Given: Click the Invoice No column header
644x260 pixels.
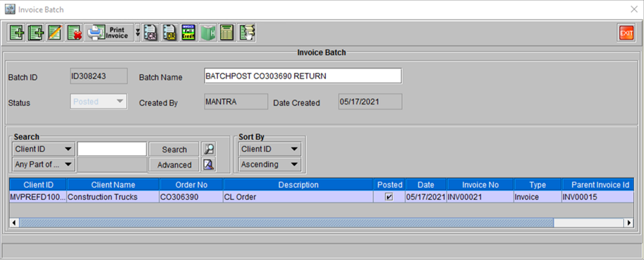Looking at the screenshot, I should (480, 184).
